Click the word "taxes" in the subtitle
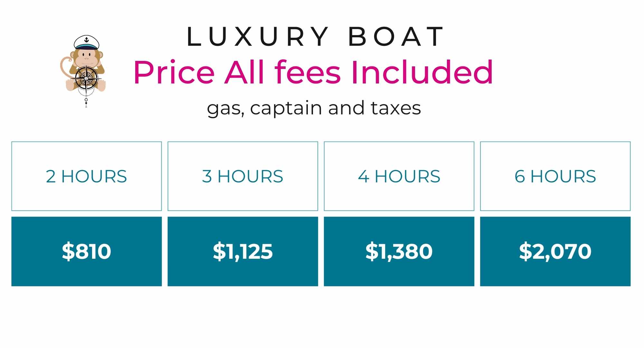Viewport: 644px width, 348px height. coord(396,108)
